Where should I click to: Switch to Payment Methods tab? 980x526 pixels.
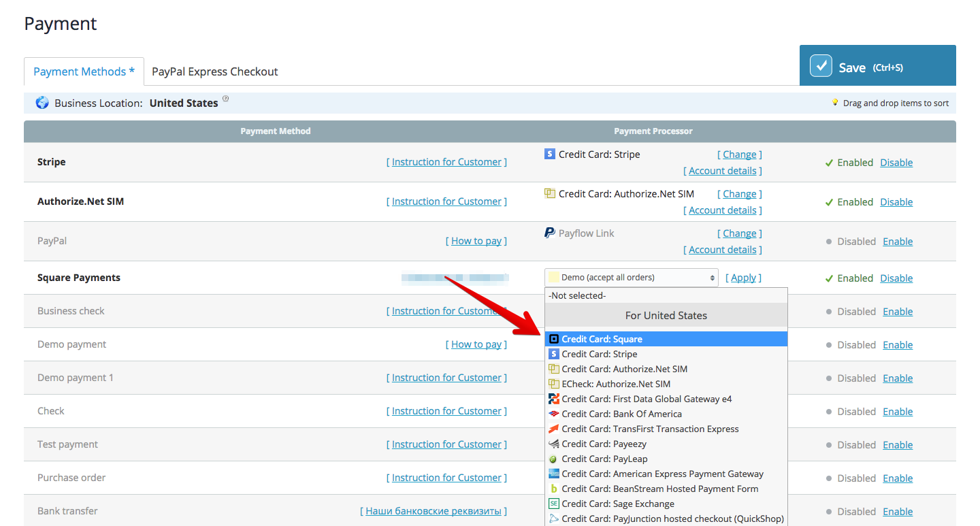tap(84, 71)
